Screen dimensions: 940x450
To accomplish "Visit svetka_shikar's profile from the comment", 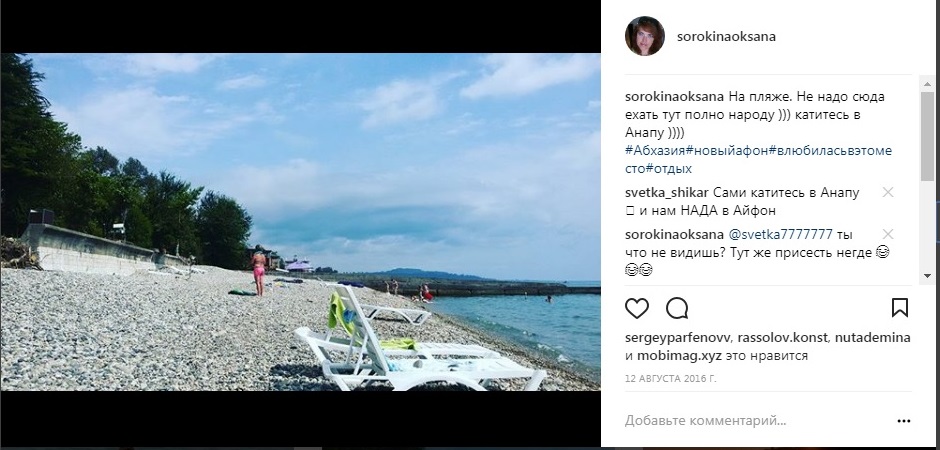I will pyautogui.click(x=667, y=193).
